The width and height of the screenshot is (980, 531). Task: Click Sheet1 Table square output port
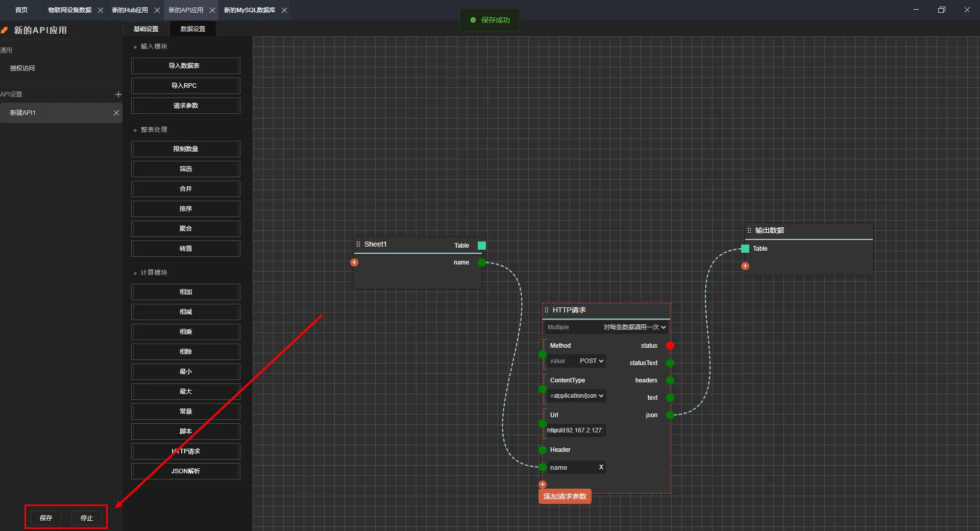481,246
